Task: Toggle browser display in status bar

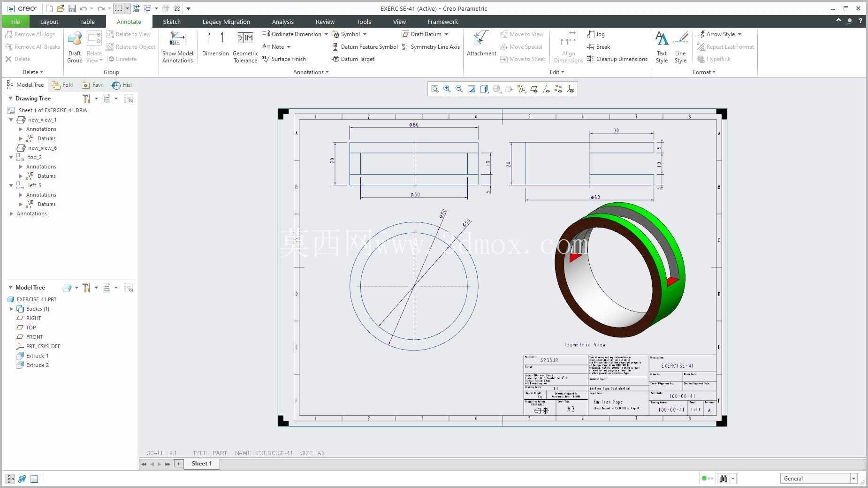Action: tap(22, 479)
